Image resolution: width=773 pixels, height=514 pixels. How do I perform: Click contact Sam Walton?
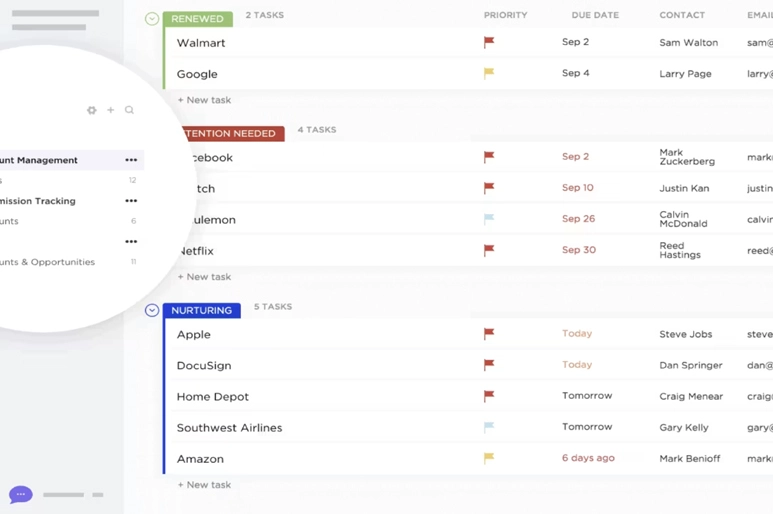689,43
